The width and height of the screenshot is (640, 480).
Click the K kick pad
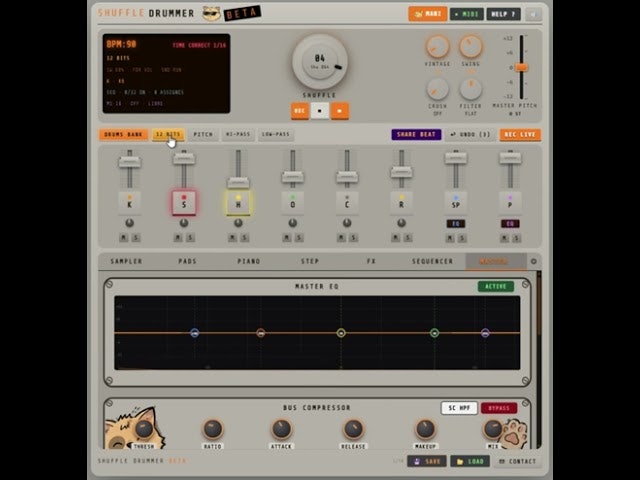pos(129,202)
